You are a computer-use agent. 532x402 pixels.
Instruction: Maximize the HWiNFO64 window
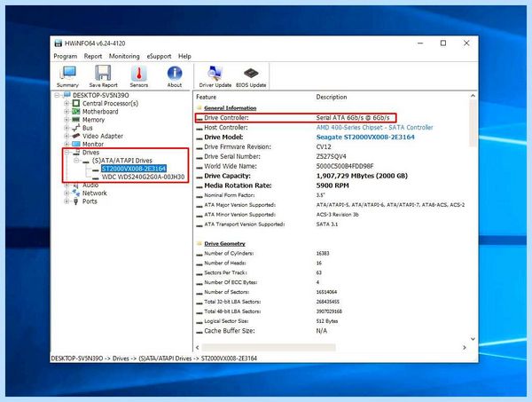pos(443,43)
